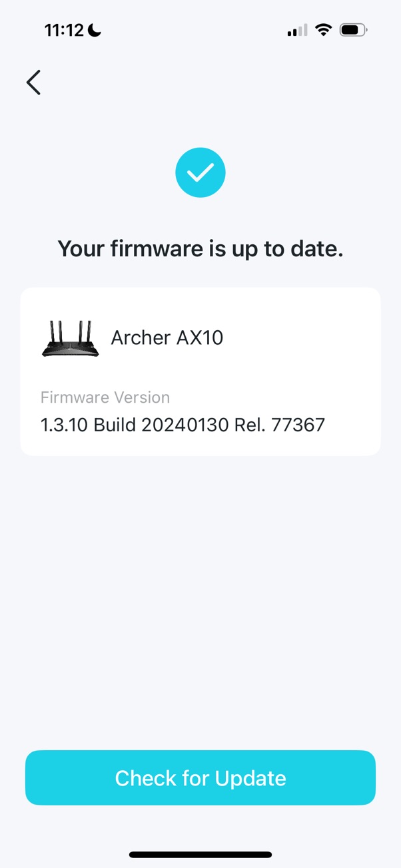This screenshot has width=401, height=868.
Task: Check for Update
Action: 200,778
